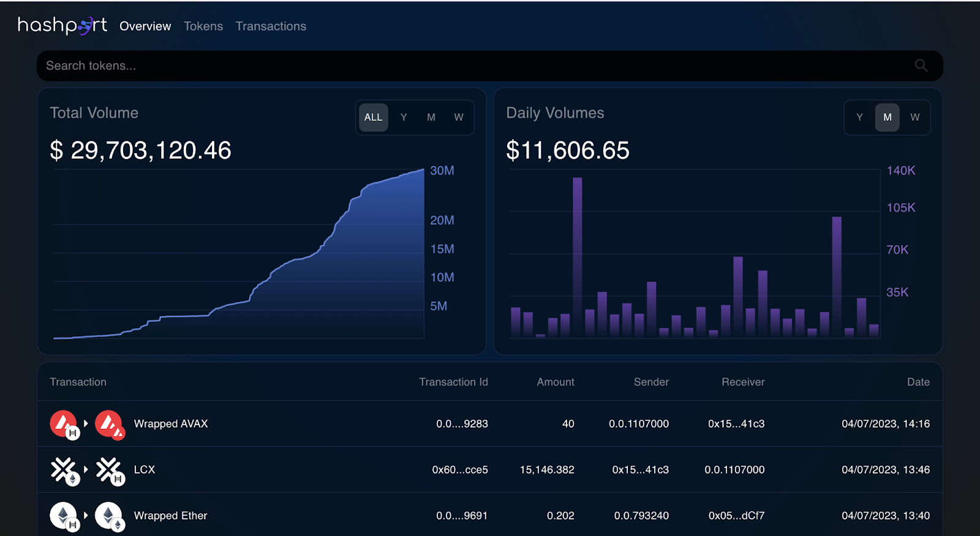The image size is (980, 536).
Task: Click the Wrapped Ether source token icon
Action: coord(63,516)
